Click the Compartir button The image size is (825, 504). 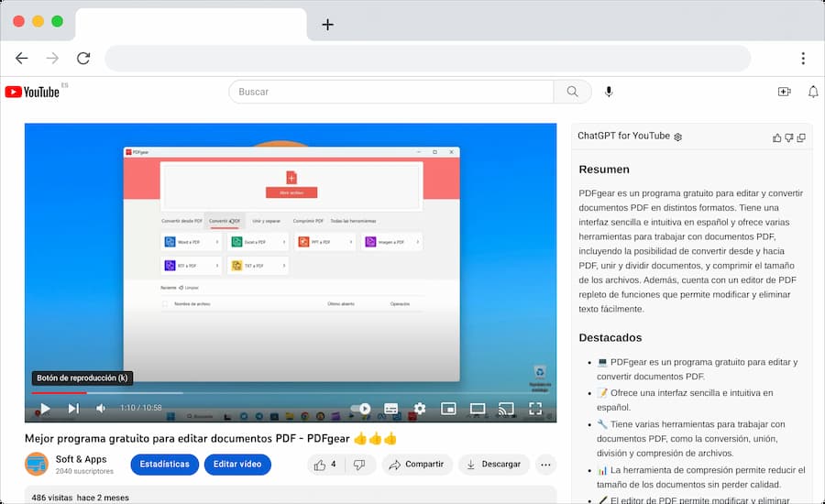click(x=417, y=465)
